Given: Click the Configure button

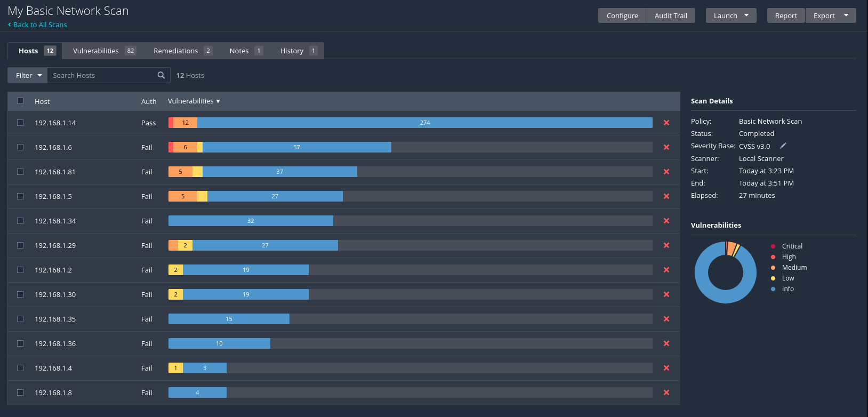Looking at the screenshot, I should 622,15.
